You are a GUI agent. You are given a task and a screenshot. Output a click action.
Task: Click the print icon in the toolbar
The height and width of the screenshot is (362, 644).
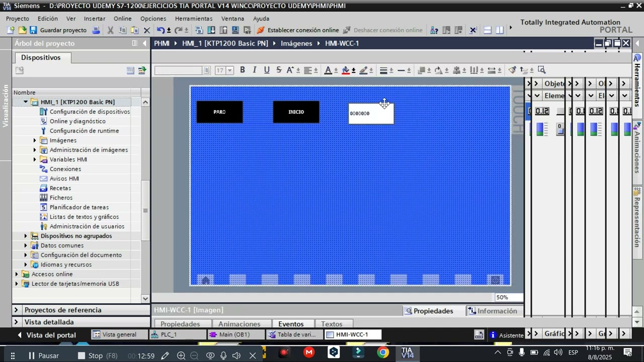pyautogui.click(x=96, y=30)
